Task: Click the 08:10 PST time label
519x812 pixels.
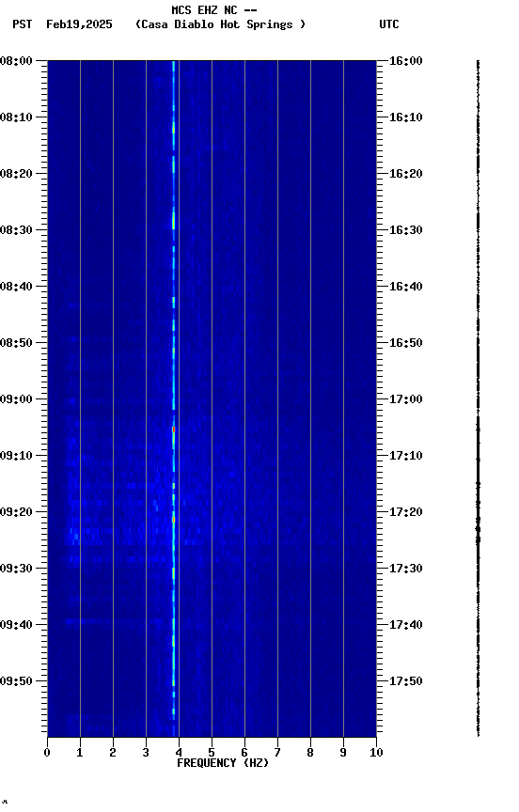Action: click(16, 117)
